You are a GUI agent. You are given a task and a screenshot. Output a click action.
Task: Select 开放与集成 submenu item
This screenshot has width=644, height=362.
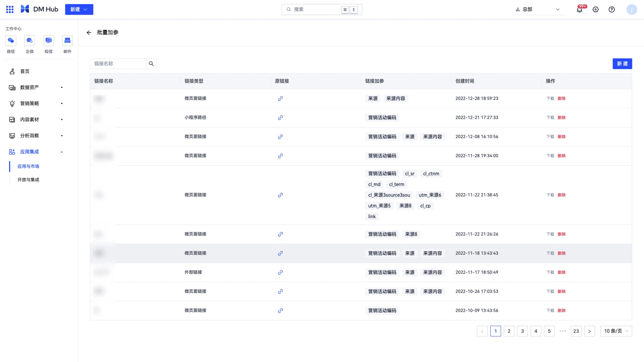pos(29,180)
